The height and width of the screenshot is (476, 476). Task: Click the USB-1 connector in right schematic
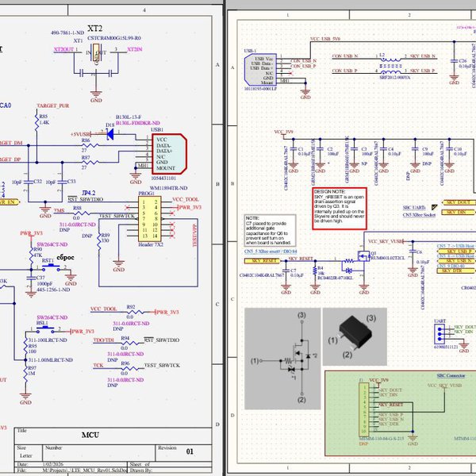click(x=259, y=70)
